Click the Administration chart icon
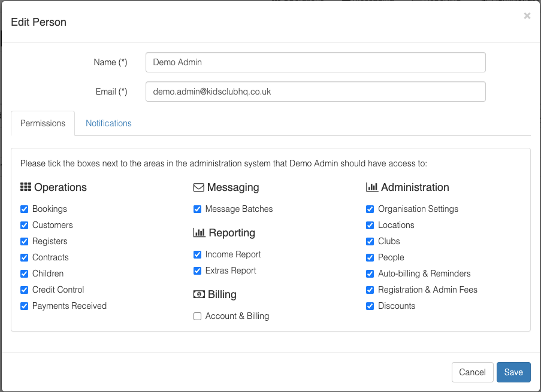This screenshot has width=541, height=392. pyautogui.click(x=372, y=187)
